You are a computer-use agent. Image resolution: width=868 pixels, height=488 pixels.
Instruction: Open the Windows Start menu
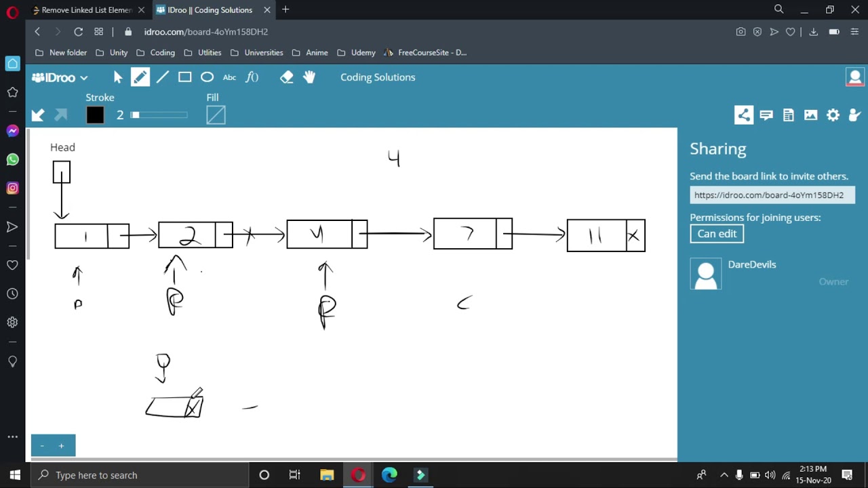[x=15, y=475]
